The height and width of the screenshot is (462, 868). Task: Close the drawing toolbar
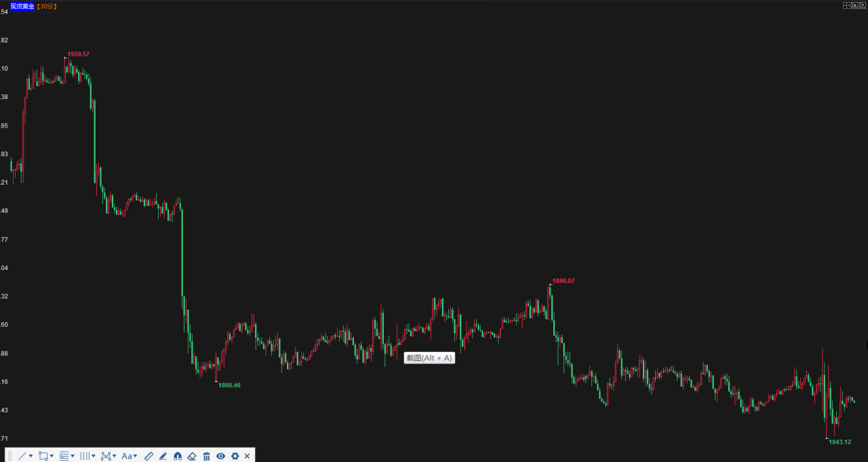(x=247, y=456)
